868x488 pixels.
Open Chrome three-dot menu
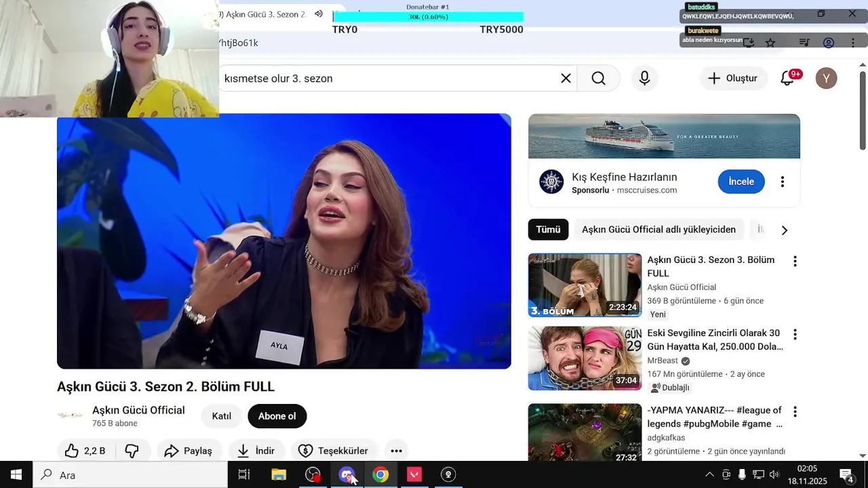point(853,43)
